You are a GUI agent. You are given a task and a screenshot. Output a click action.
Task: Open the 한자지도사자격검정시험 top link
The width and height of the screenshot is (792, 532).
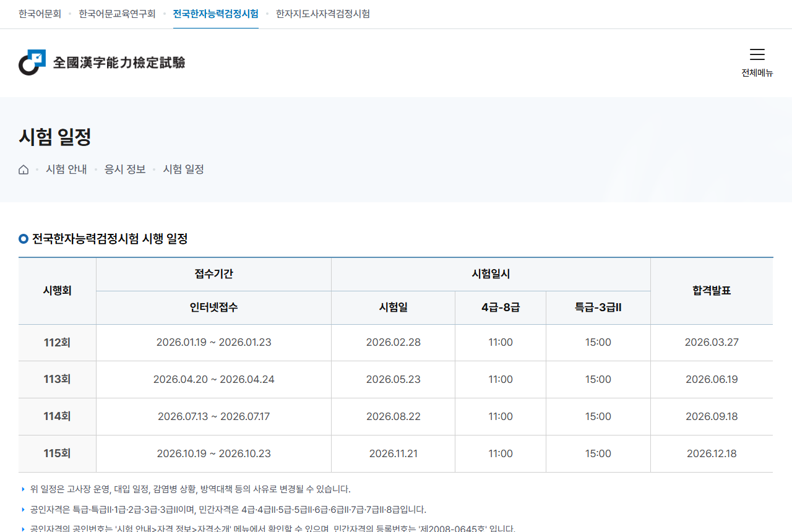tap(323, 14)
